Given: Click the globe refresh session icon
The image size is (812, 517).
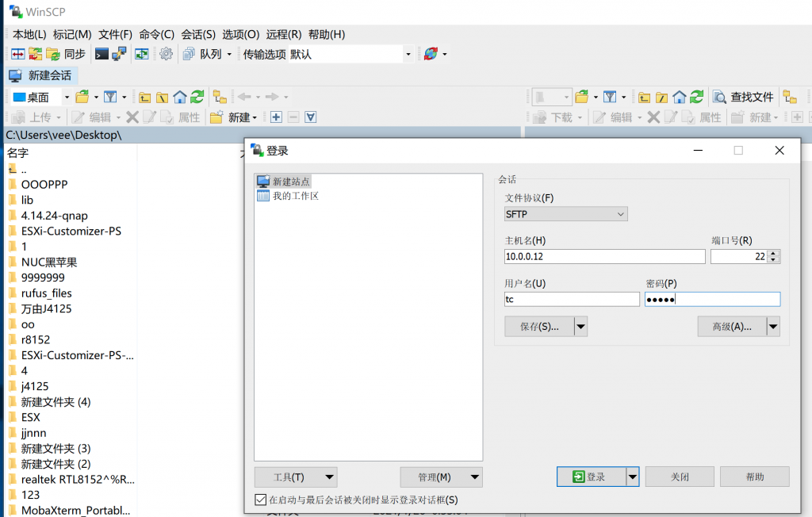Looking at the screenshot, I should tap(431, 54).
